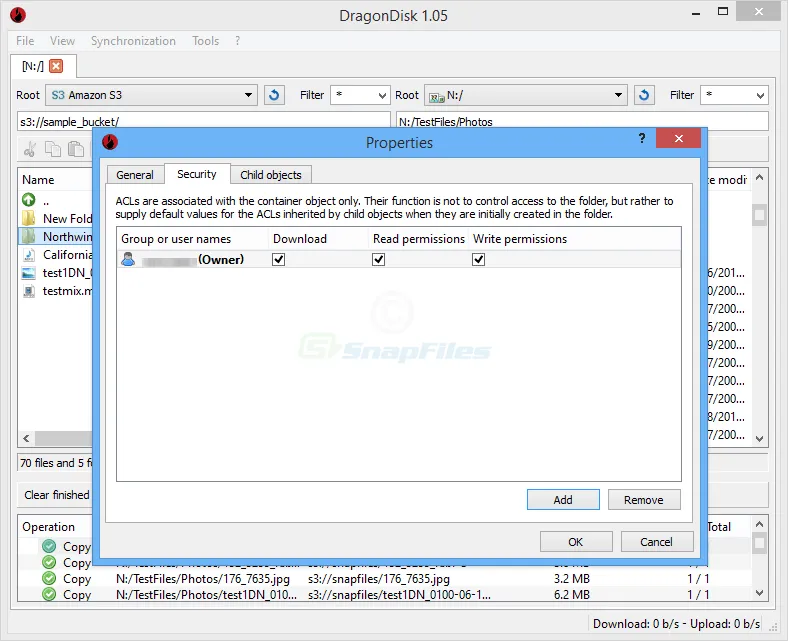
Task: Click the owner user avatar icon
Action: [128, 259]
